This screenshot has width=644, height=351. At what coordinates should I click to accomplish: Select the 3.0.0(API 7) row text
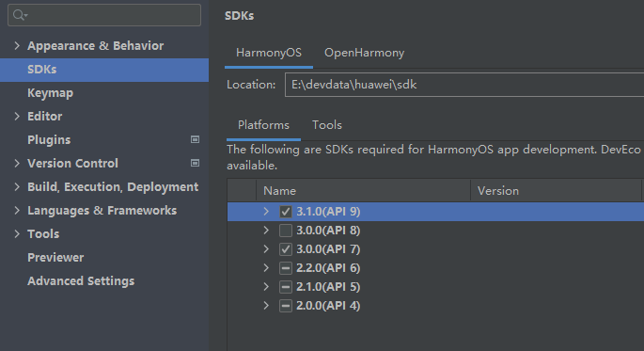(328, 249)
